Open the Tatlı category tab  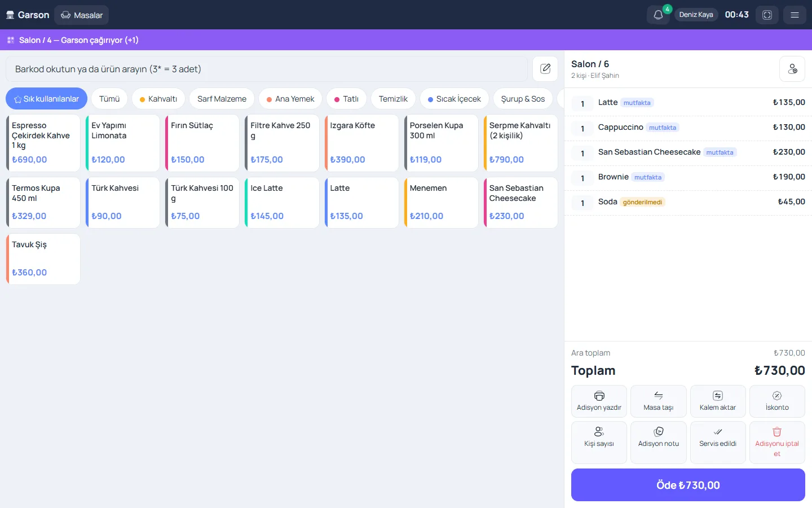click(346, 99)
